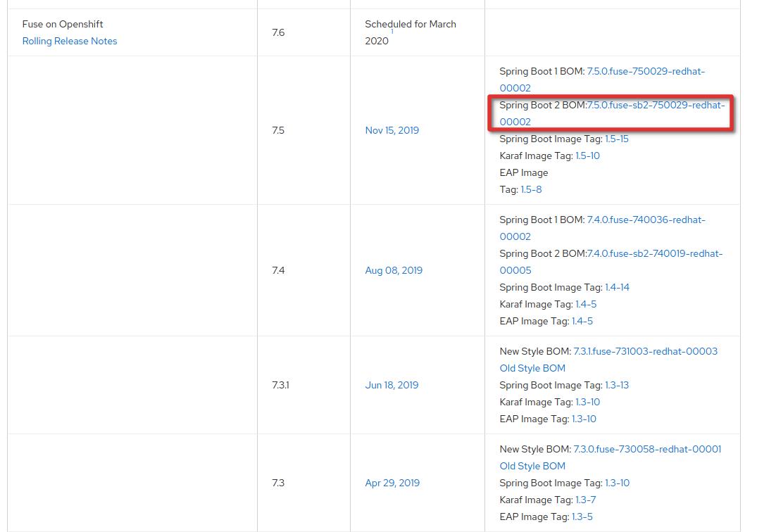The height and width of the screenshot is (532, 757).
Task: Open the Jun 18, 2019 release link
Action: point(392,385)
